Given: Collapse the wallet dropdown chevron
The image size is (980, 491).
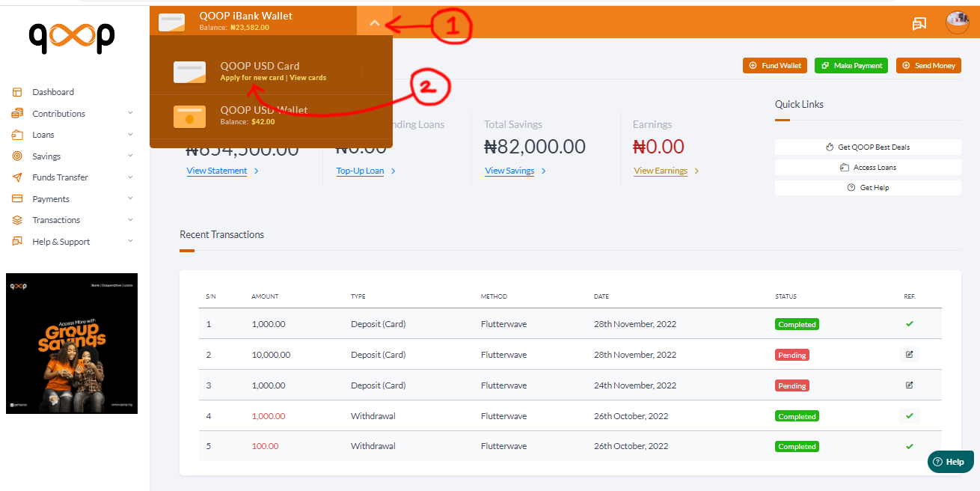Looking at the screenshot, I should 375,23.
